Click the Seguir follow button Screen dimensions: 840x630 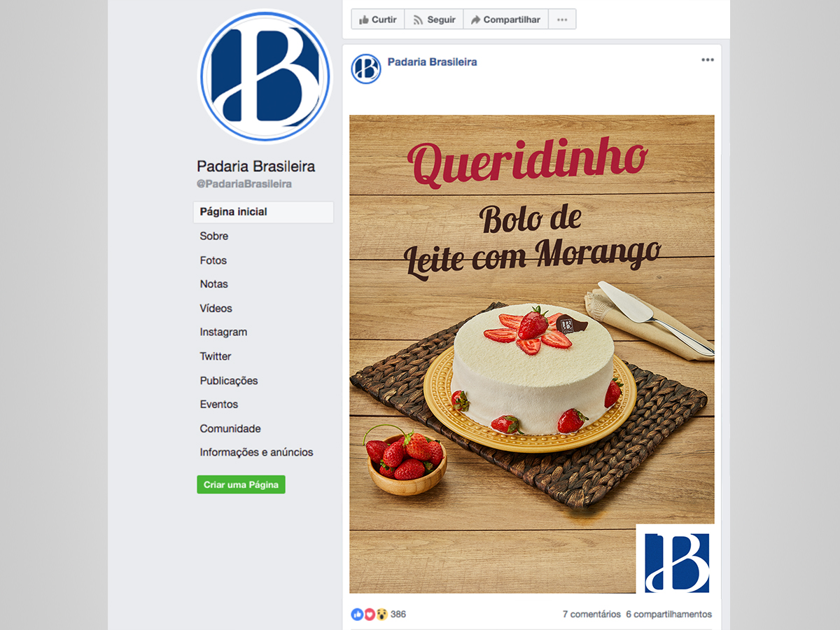click(434, 20)
